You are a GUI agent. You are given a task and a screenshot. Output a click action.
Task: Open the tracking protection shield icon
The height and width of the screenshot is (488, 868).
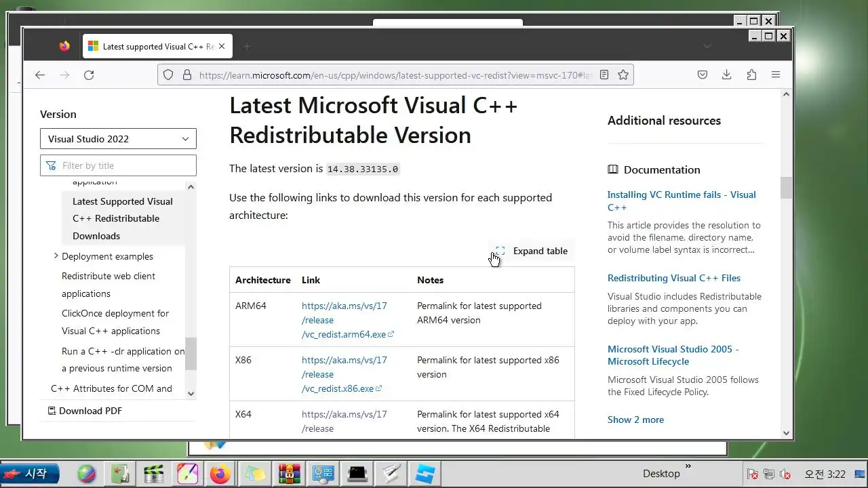pos(168,75)
